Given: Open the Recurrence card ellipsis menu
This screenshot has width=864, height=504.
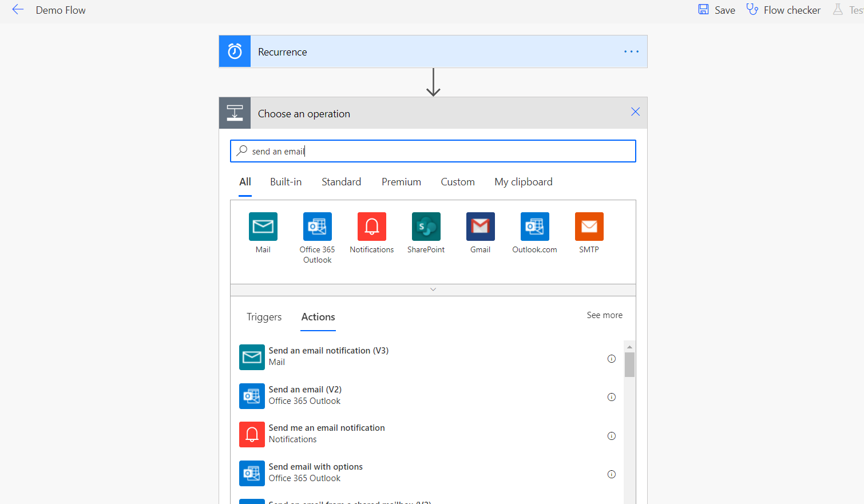Looking at the screenshot, I should click(x=631, y=51).
